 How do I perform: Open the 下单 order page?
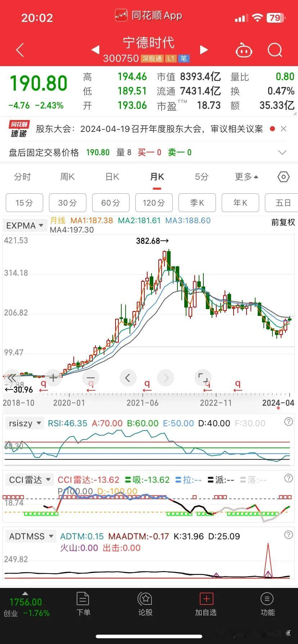click(x=83, y=604)
